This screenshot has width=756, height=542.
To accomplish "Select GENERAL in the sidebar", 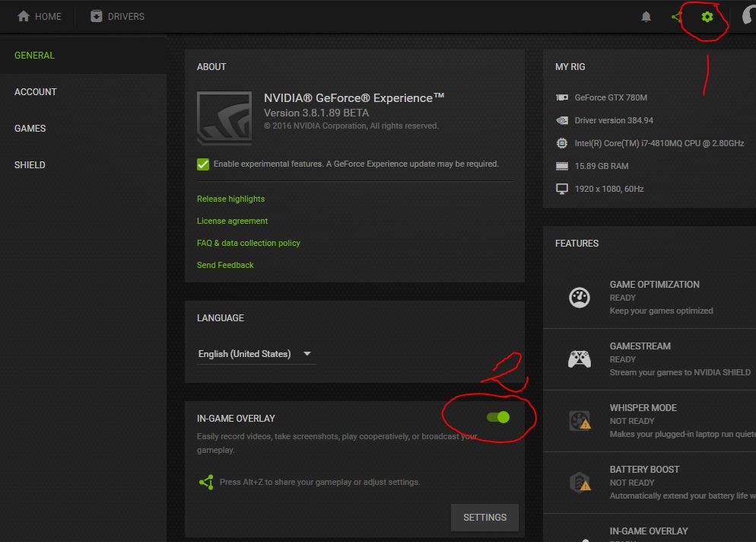I will (x=84, y=56).
